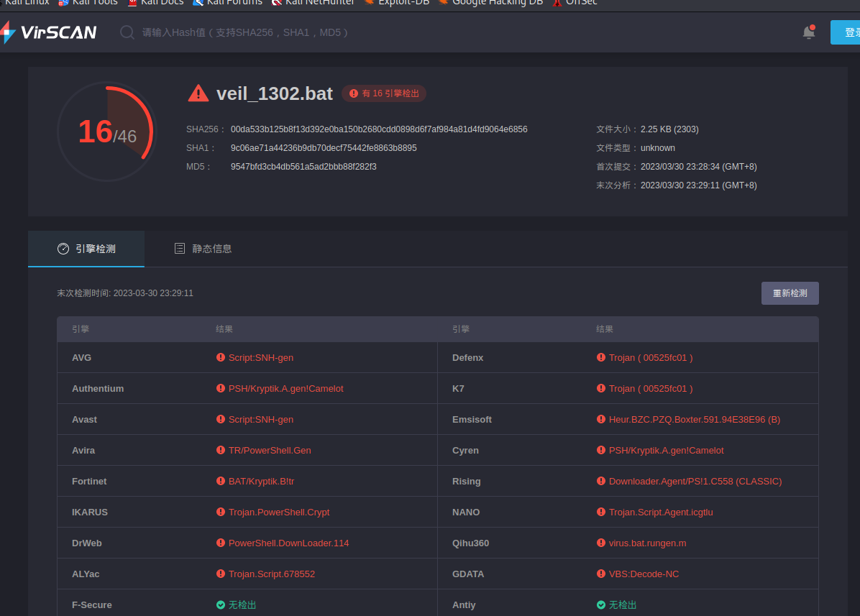860x616 pixels.
Task: Click the file name veil_1302.bat
Action: click(274, 93)
